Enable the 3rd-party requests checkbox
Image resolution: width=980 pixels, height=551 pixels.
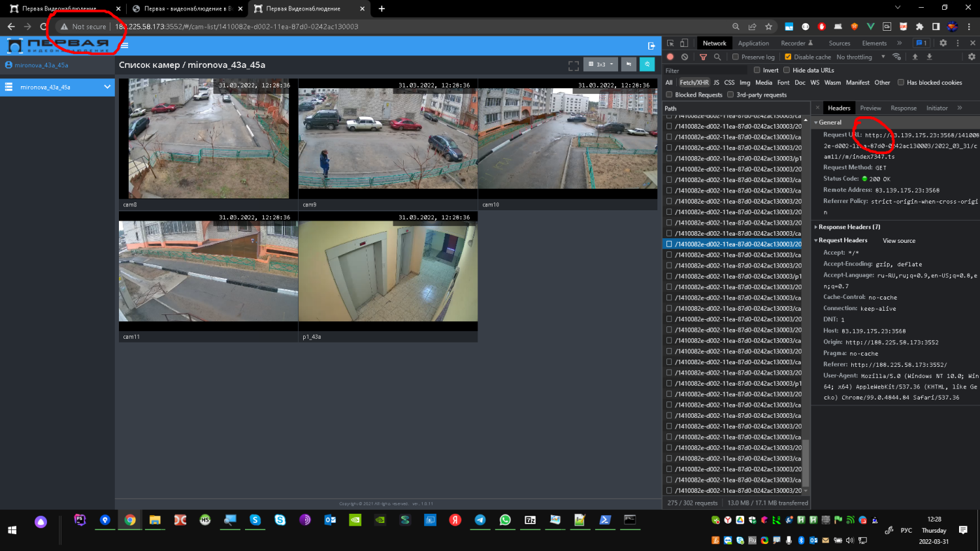(730, 95)
